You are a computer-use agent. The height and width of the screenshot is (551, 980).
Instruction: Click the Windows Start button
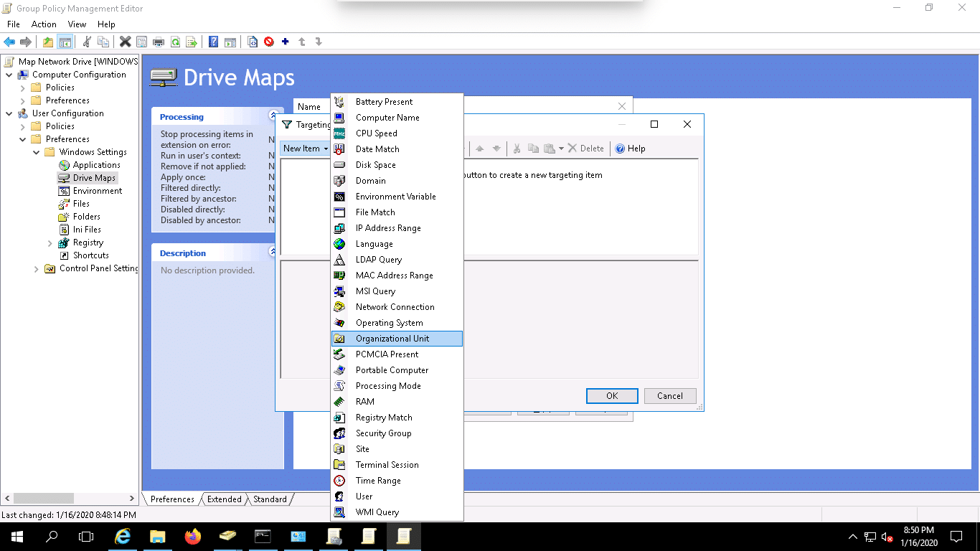pos(17,536)
